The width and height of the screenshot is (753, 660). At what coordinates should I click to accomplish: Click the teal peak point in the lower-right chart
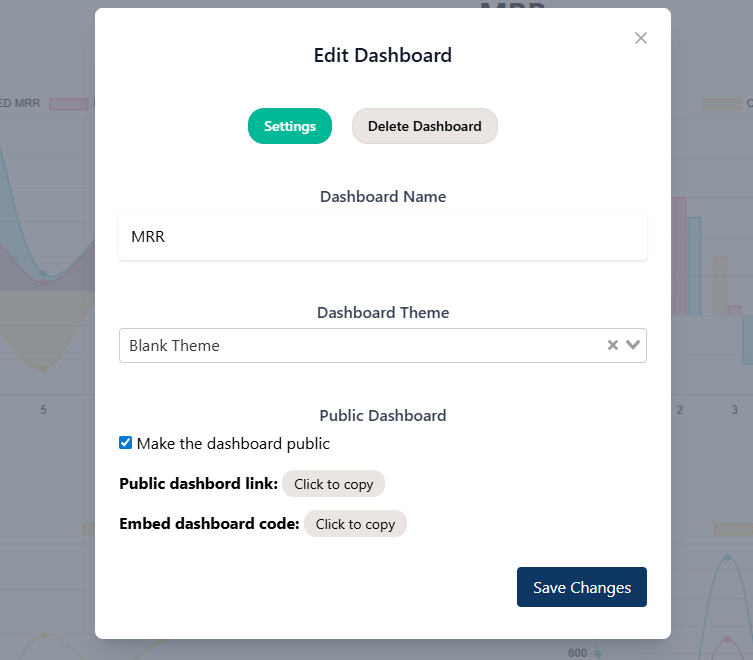[x=728, y=557]
